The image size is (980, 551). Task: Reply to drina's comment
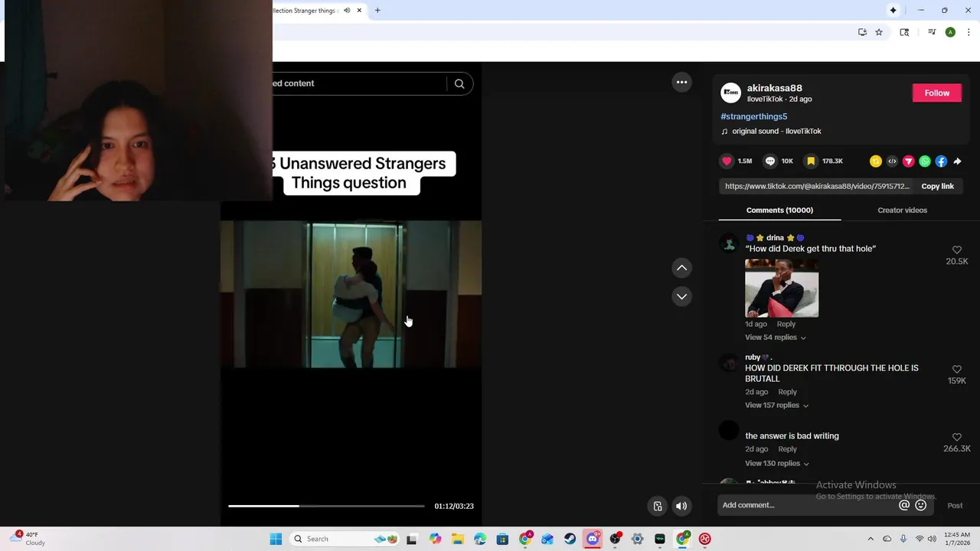(786, 324)
